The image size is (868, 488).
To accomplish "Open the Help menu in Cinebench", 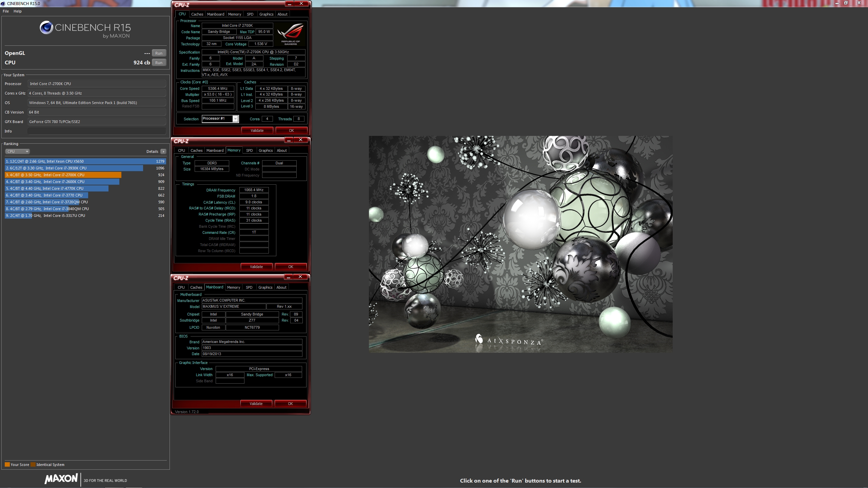I will coord(18,11).
